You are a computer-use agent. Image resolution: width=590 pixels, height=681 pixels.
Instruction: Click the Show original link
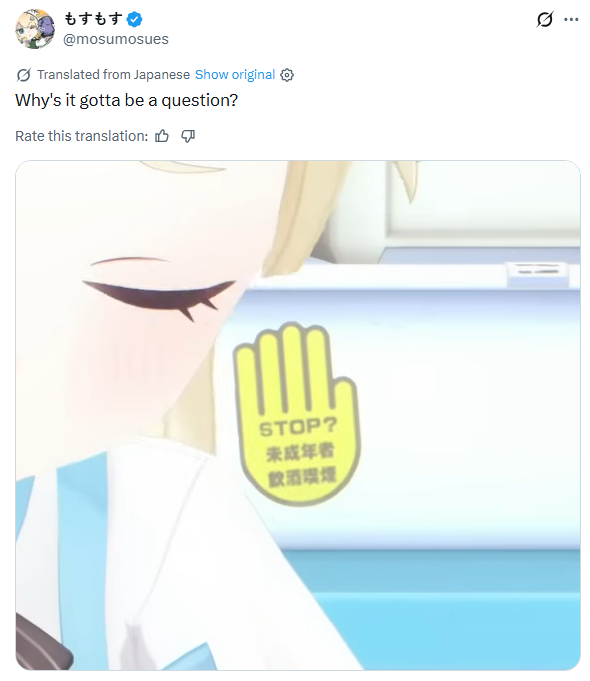[235, 75]
